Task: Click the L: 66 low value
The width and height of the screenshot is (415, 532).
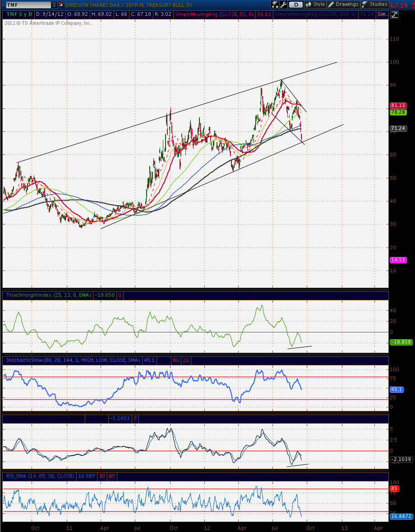Action: 121,14
